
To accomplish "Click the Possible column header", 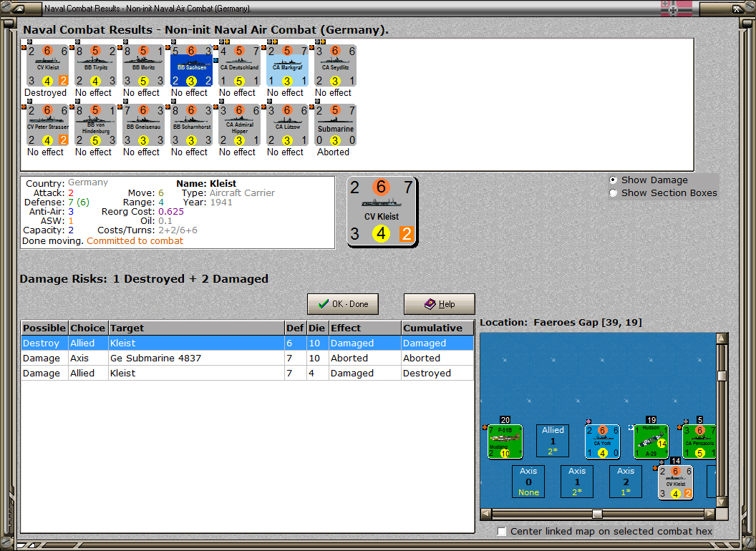I will (x=44, y=328).
